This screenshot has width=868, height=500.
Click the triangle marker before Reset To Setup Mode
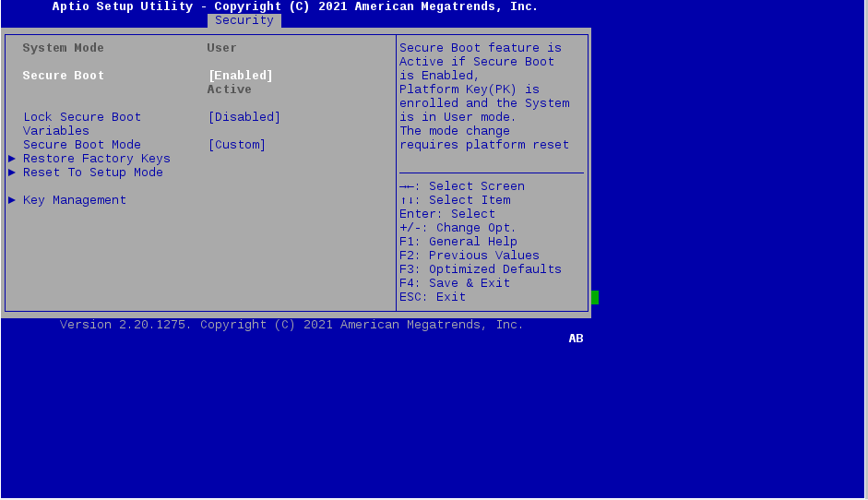pyautogui.click(x=12, y=173)
